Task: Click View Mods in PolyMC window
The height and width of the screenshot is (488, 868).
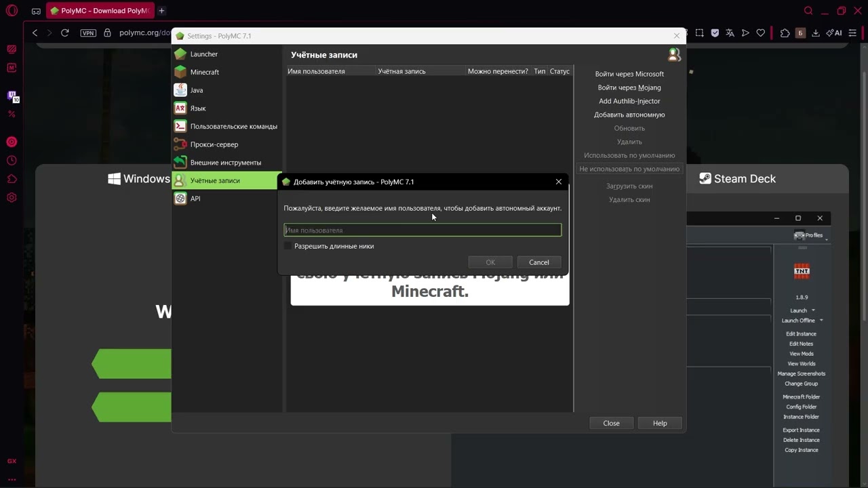Action: [801, 354]
